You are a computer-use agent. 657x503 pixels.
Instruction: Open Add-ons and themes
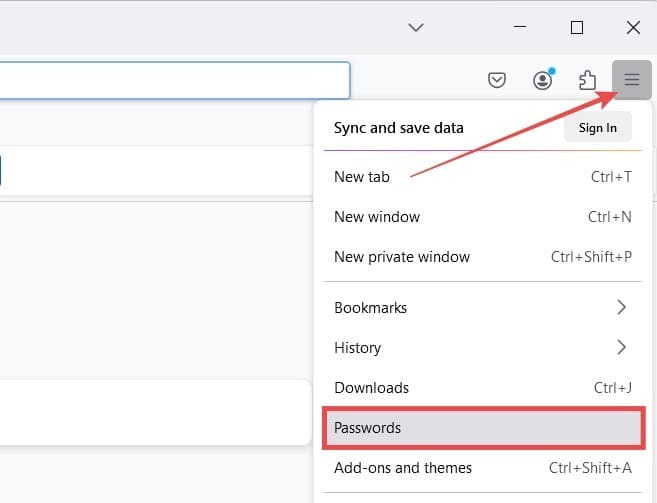pos(483,468)
